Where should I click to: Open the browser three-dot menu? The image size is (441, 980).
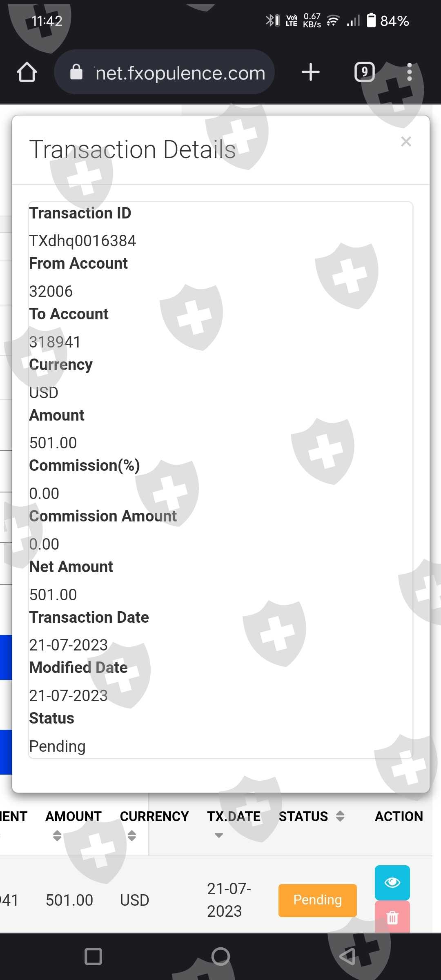coord(409,72)
